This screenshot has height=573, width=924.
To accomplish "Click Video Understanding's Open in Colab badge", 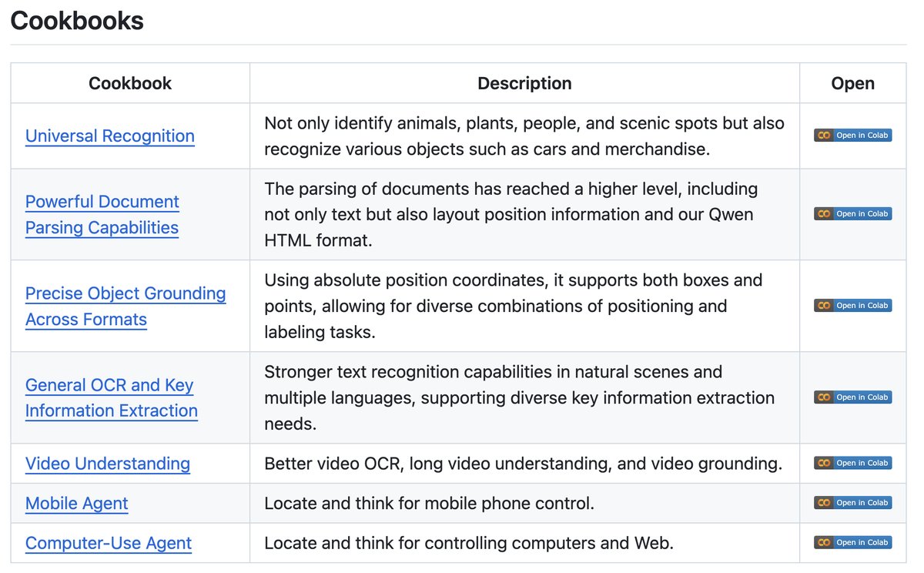I will (x=852, y=464).
